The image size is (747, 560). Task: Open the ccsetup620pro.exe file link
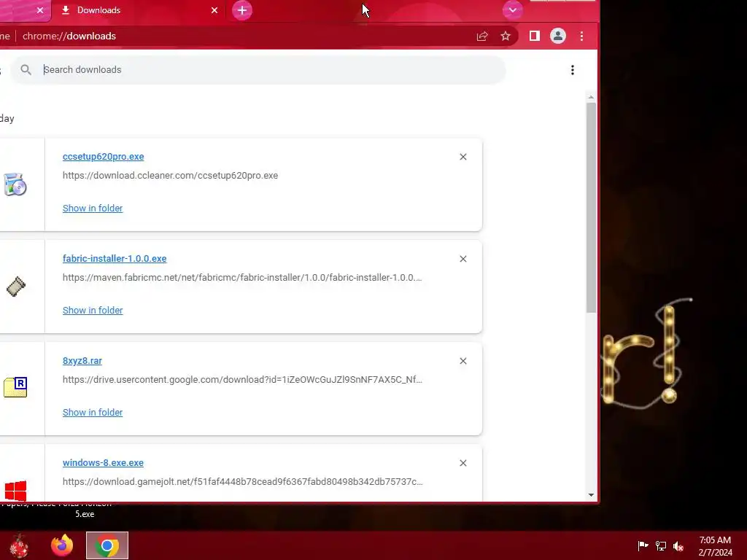click(104, 157)
